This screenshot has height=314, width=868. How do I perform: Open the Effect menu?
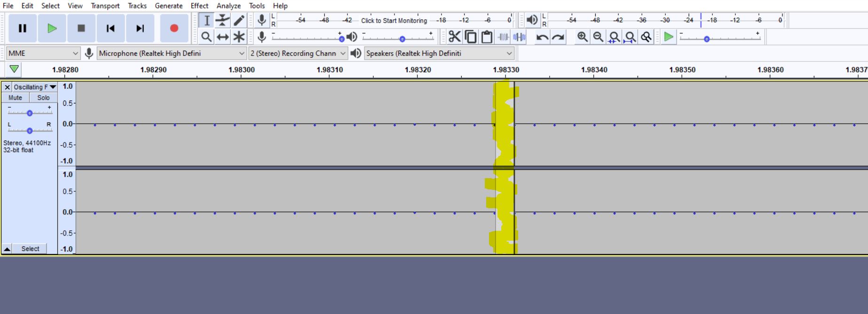coord(199,6)
